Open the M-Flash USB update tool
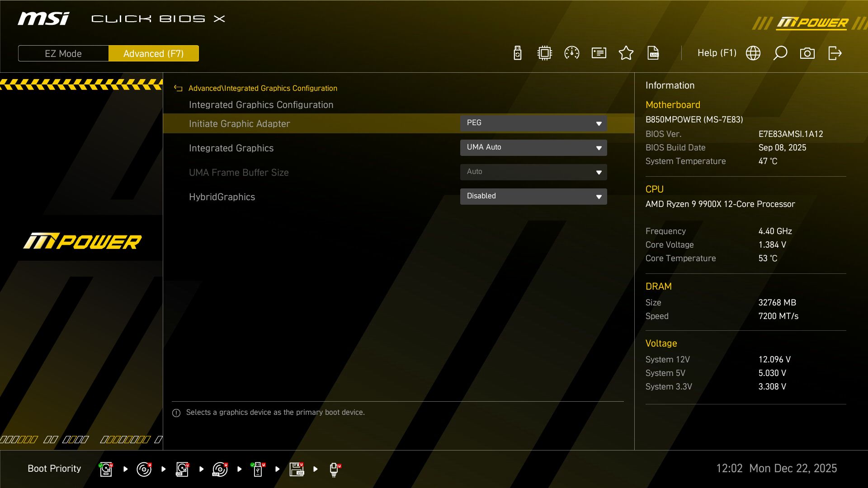868x488 pixels. click(x=517, y=53)
